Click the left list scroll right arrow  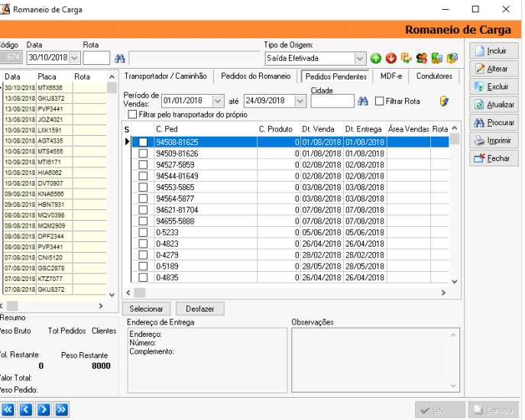[x=100, y=306]
